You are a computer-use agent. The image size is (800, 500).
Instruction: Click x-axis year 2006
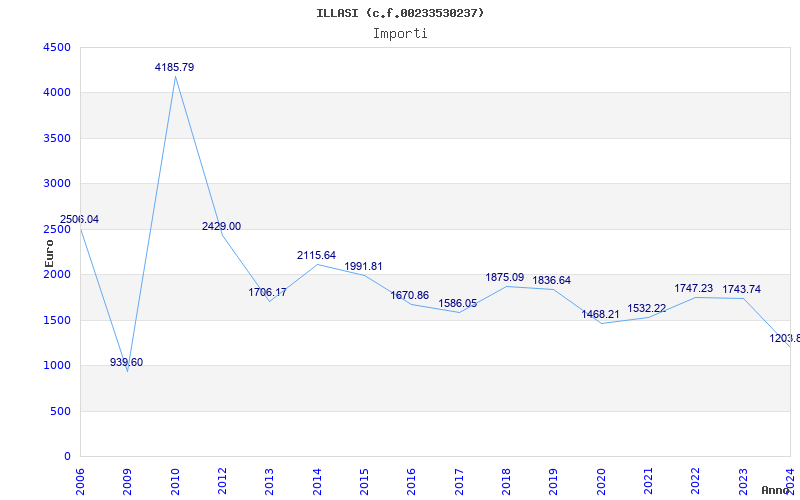[x=80, y=482]
